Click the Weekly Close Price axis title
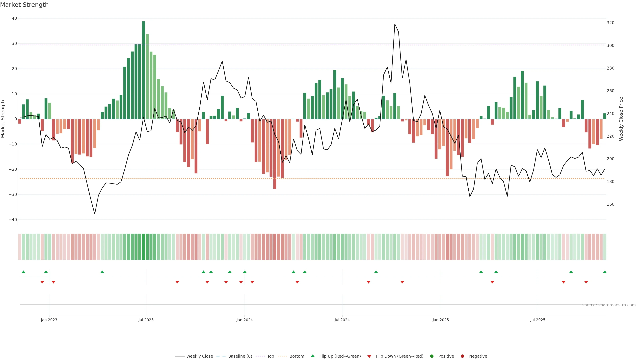 click(621, 119)
